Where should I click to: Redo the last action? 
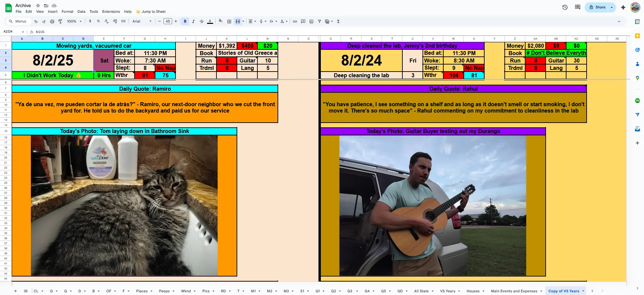pyautogui.click(x=44, y=22)
